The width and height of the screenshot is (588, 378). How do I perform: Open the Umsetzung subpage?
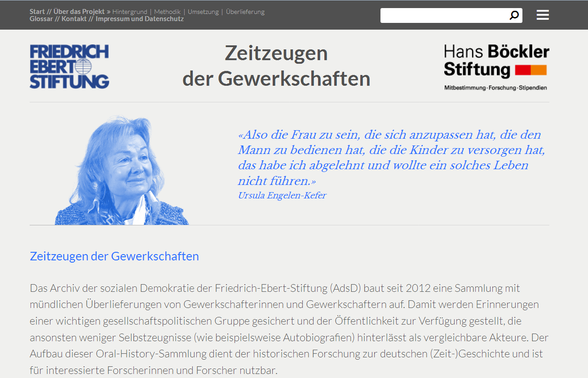point(203,12)
